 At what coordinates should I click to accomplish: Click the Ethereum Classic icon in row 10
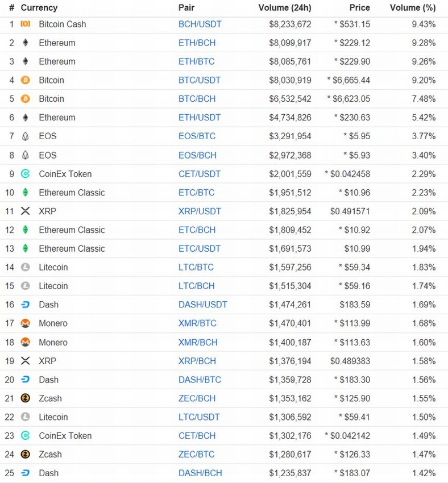pos(25,193)
